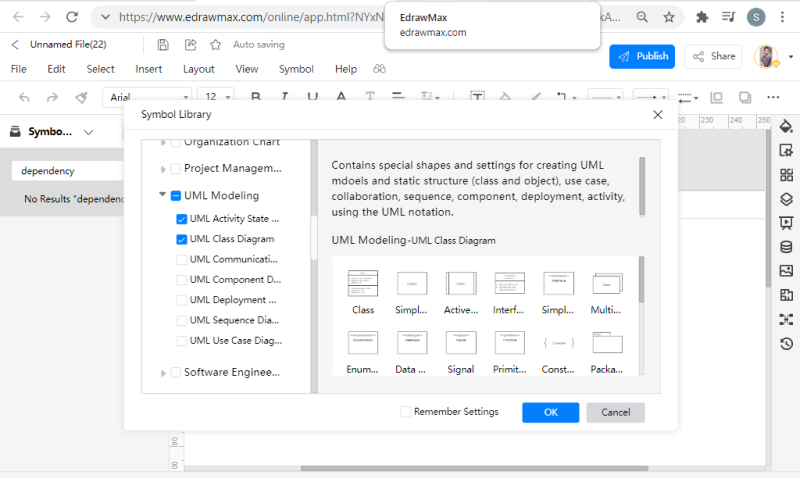
Task: Open the user account dropdown arrow
Action: [791, 57]
